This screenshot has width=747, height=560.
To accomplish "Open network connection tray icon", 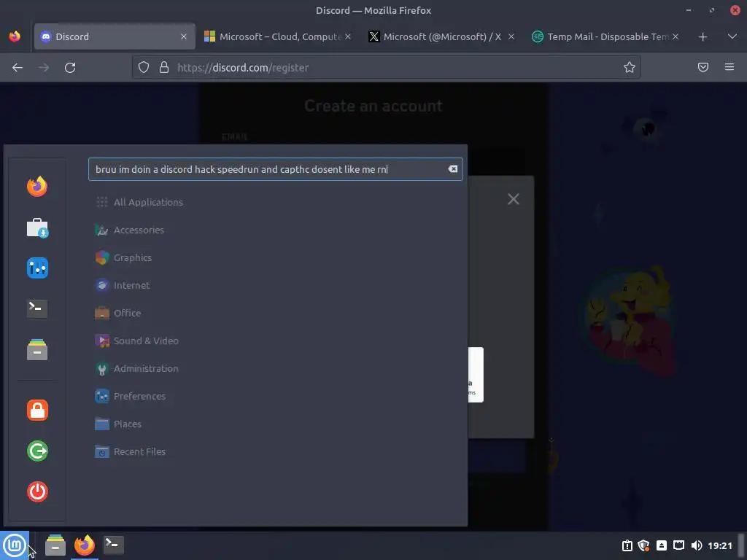I will pyautogui.click(x=679, y=545).
